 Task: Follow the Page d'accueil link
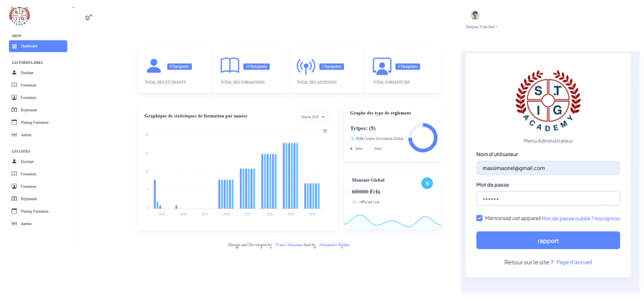pos(574,262)
